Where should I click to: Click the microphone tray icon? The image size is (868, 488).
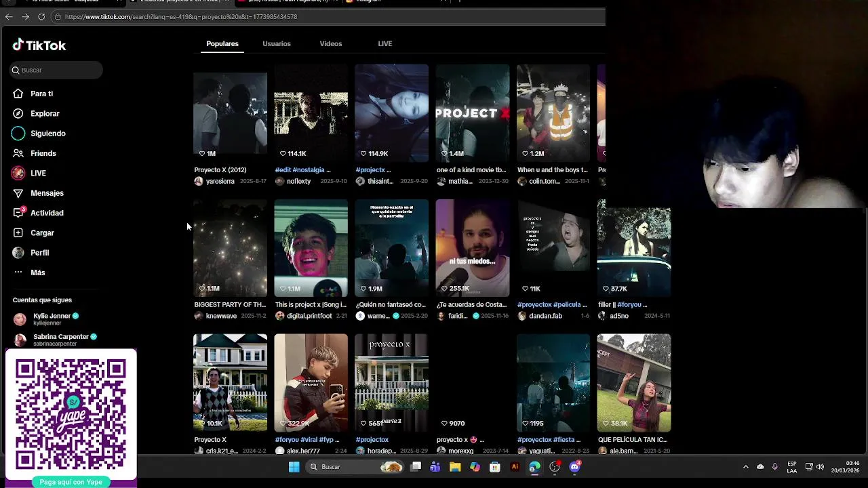774,467
